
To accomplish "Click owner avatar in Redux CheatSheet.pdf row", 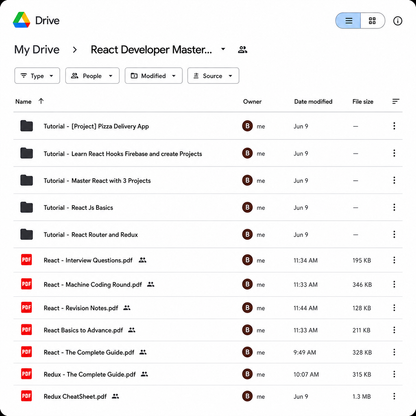I will point(247,396).
